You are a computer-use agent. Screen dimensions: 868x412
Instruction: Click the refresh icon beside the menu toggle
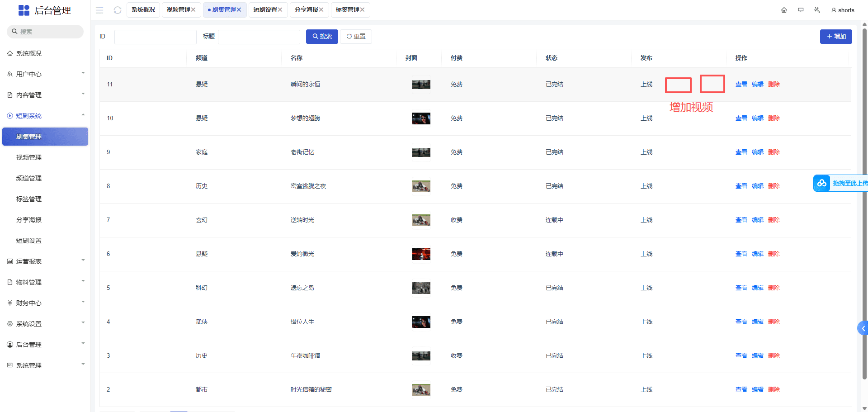[118, 10]
